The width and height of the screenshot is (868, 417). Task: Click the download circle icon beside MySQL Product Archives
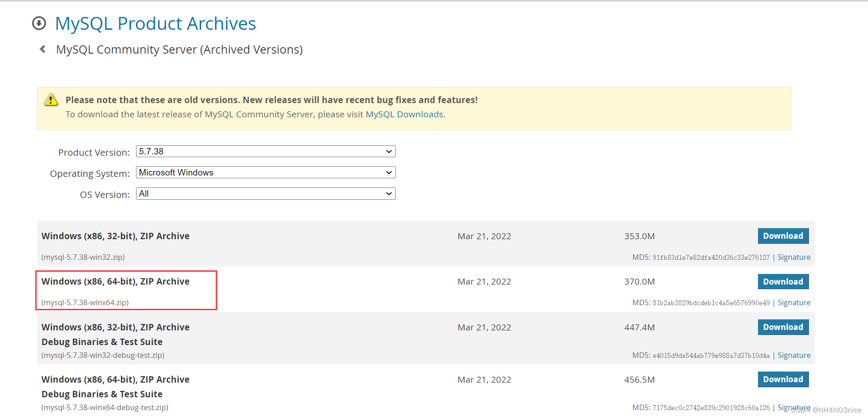click(39, 23)
